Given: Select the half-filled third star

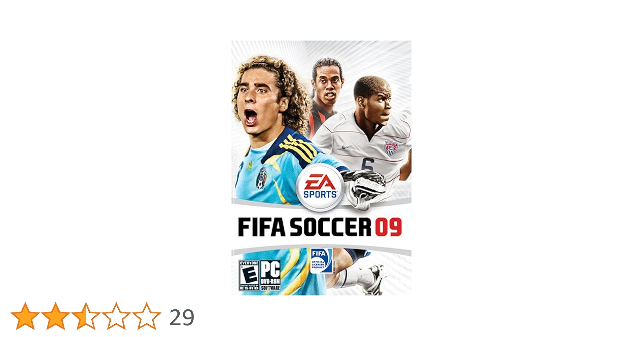Looking at the screenshot, I should click(86, 316).
